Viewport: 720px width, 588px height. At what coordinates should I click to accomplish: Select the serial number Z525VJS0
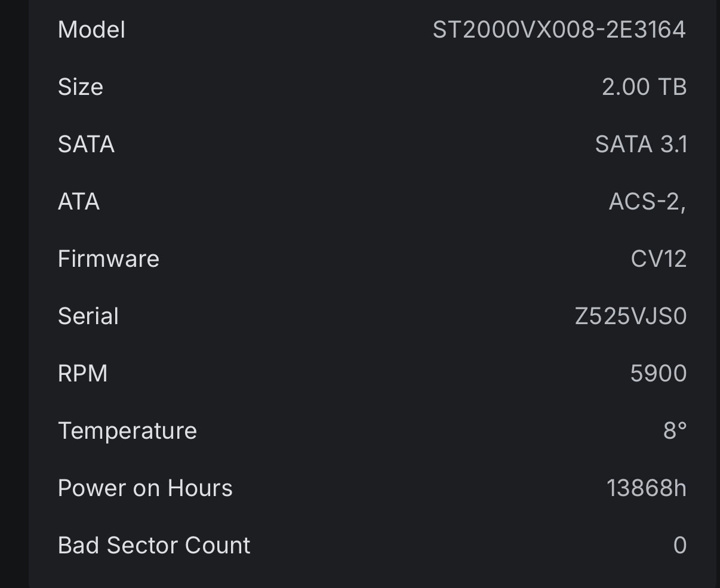click(630, 316)
